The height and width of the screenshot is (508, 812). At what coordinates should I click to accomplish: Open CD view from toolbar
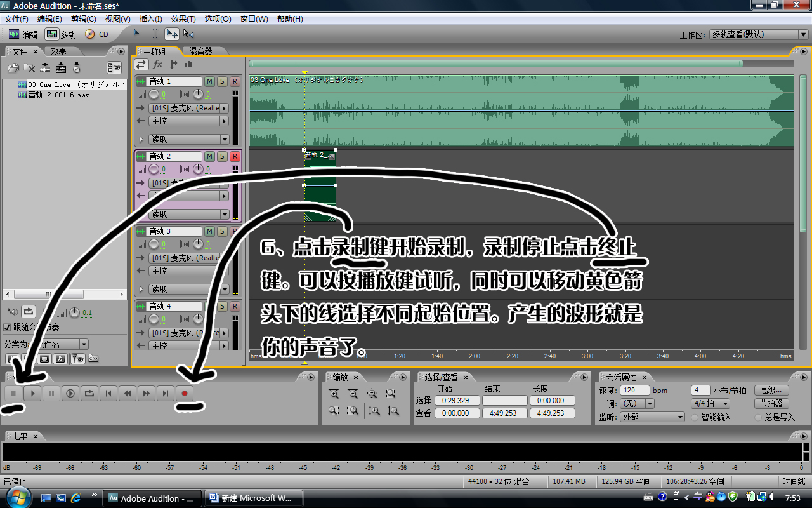click(96, 34)
